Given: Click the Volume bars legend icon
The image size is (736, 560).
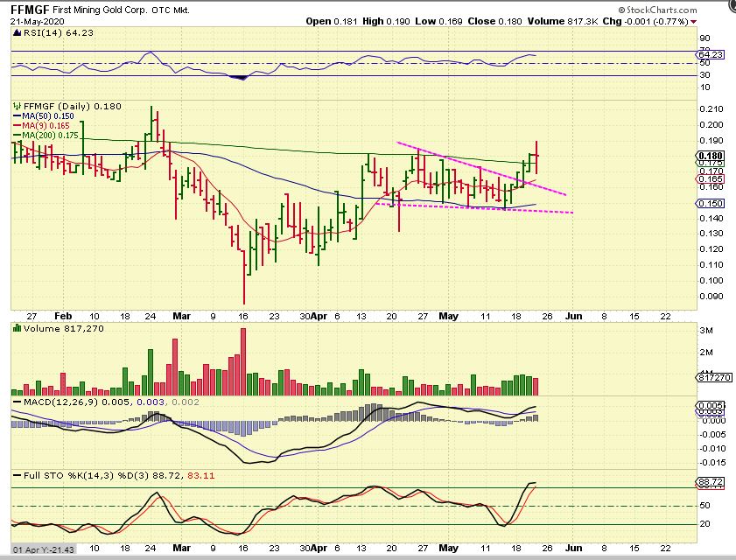Looking at the screenshot, I should [x=16, y=327].
